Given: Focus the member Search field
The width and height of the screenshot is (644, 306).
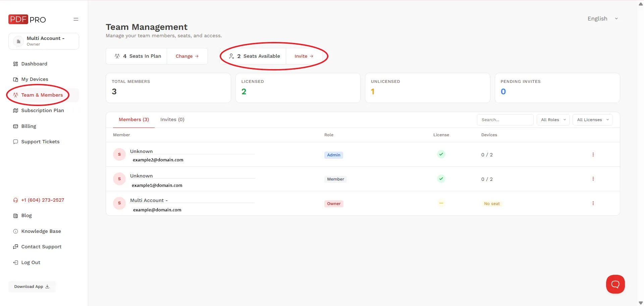Looking at the screenshot, I should [505, 120].
